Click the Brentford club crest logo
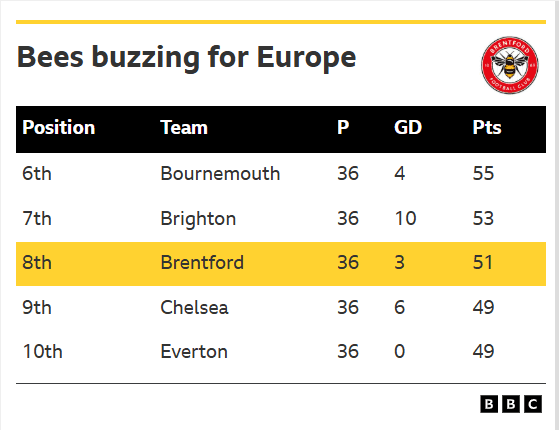Viewport: 559px width, 430px height. pos(510,65)
